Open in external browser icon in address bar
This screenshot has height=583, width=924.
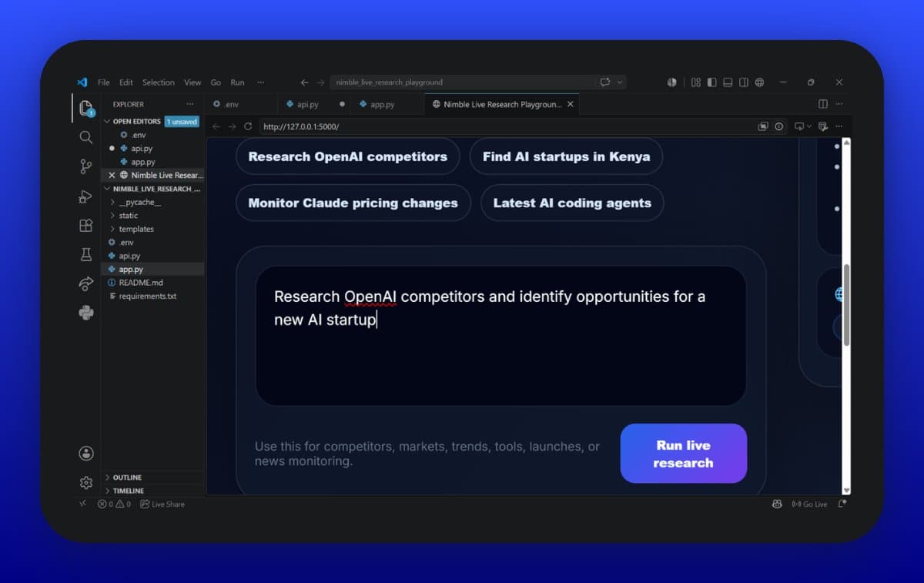763,126
